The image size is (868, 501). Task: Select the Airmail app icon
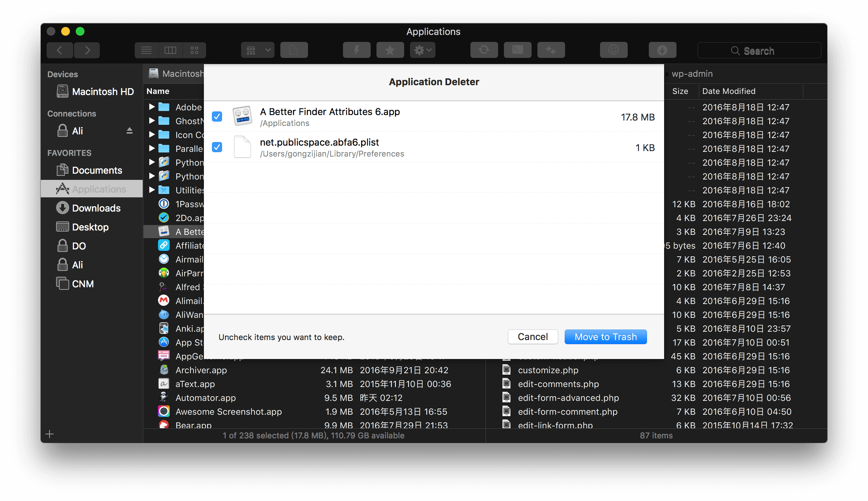164,259
